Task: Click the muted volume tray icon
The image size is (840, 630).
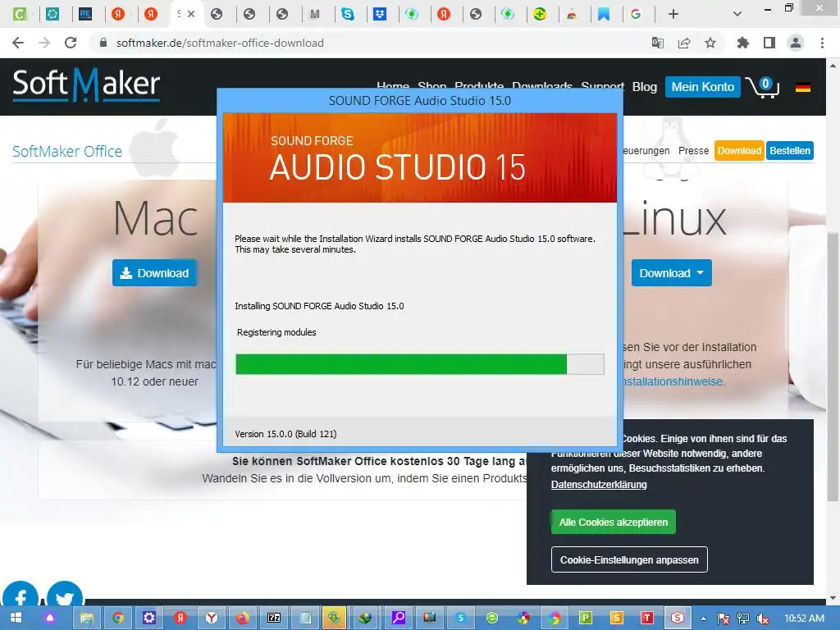Action: (x=762, y=619)
